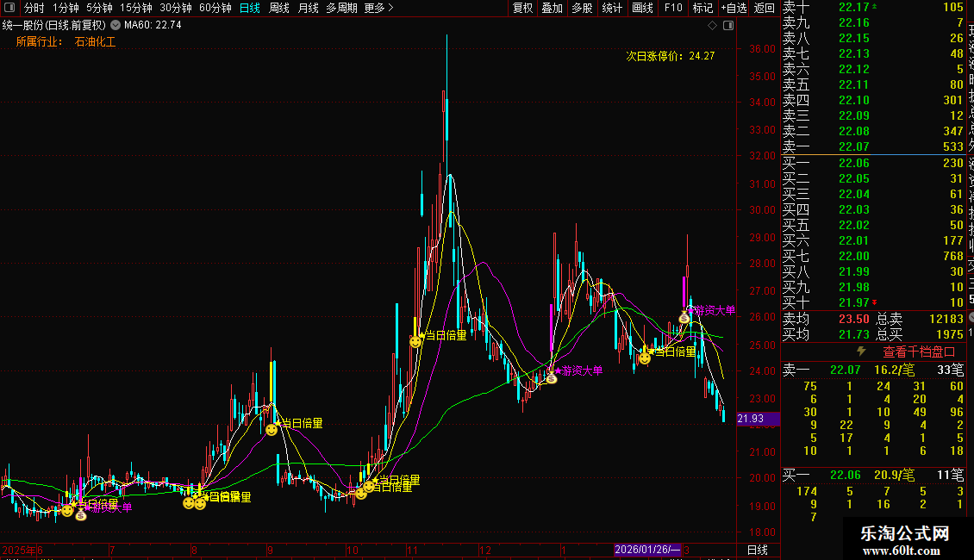
Task: Toggle chart side panel icon
Action: pyautogui.click(x=728, y=26)
